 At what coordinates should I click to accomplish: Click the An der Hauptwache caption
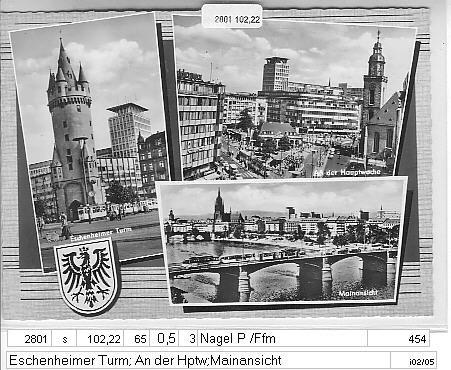[347, 172]
